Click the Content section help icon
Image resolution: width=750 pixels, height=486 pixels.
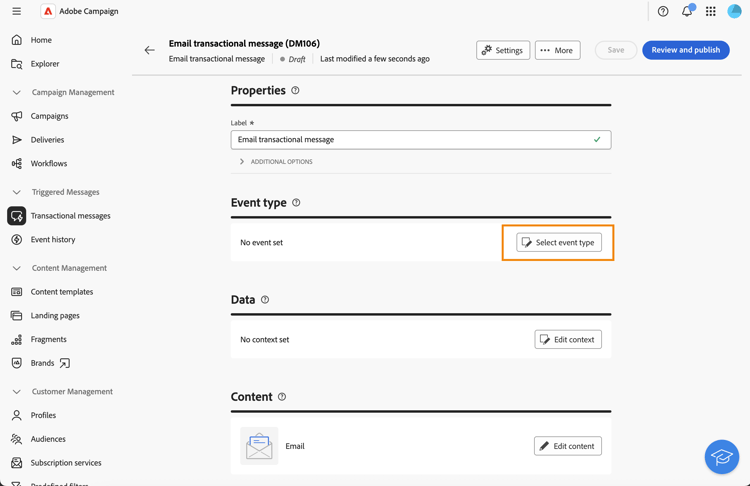point(282,396)
